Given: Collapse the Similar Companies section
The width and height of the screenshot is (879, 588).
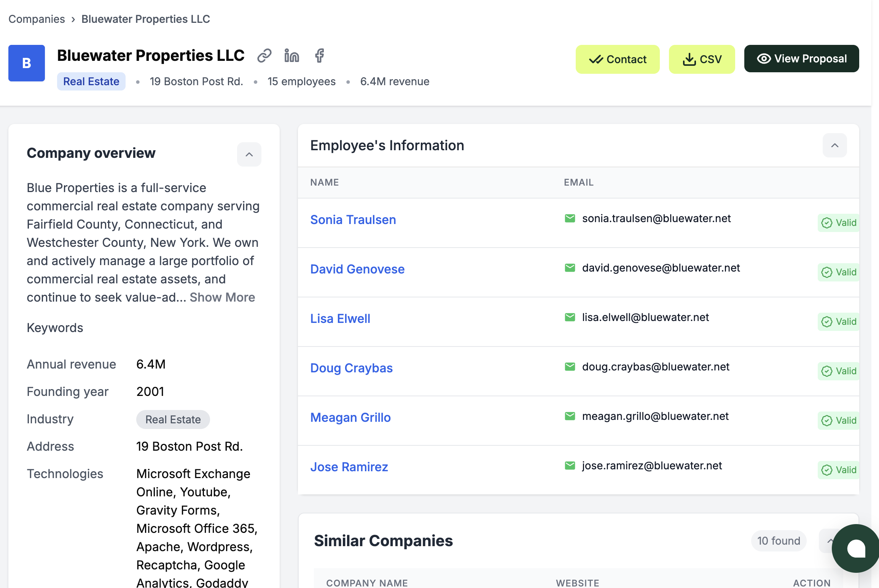Looking at the screenshot, I should pos(831,540).
